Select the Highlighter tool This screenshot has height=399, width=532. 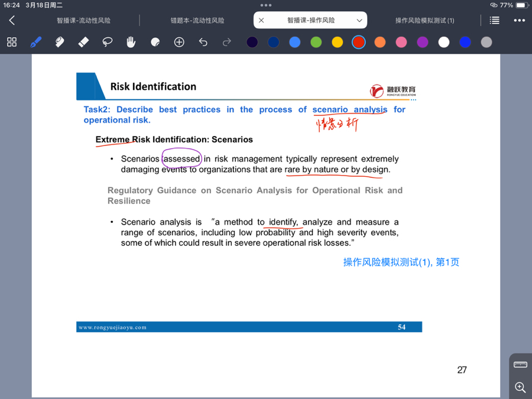(60, 42)
